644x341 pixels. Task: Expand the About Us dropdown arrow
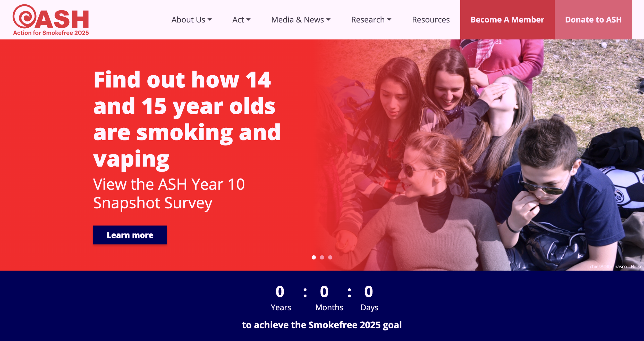[210, 20]
